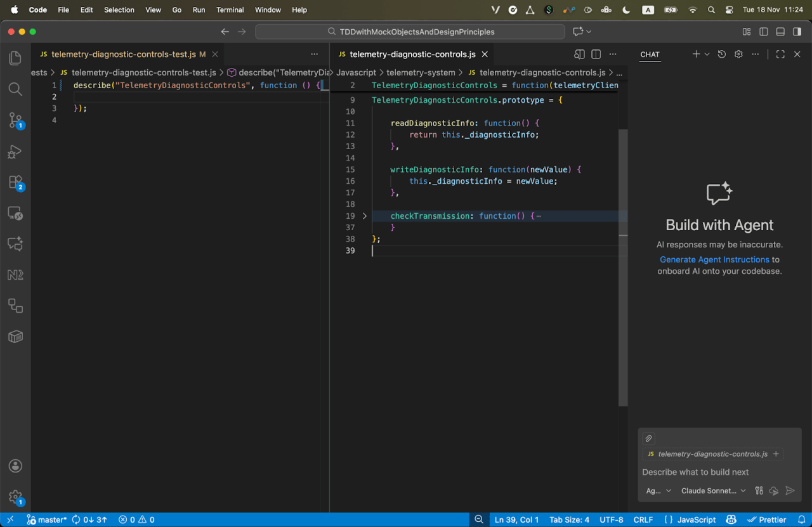Expand breadcrumb ellipsis in right editor
The width and height of the screenshot is (812, 527).
click(620, 73)
